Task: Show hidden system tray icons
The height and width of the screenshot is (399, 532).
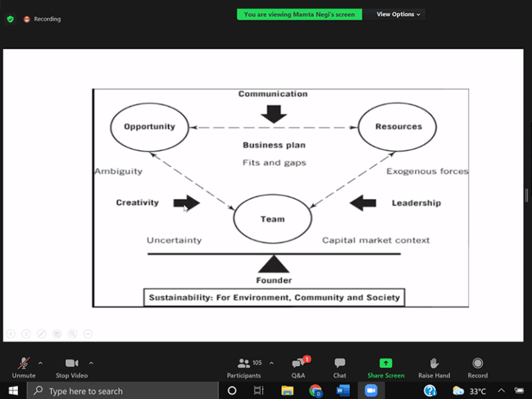Action: [x=501, y=391]
